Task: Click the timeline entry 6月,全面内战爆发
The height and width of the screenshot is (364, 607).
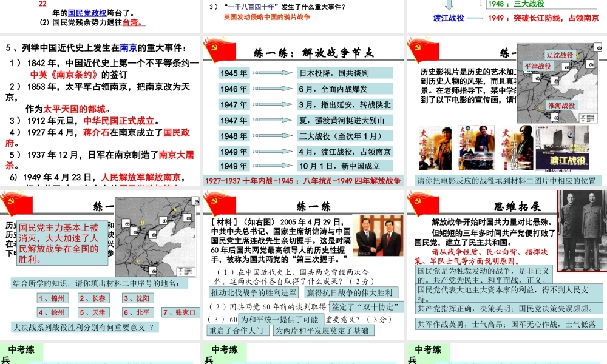Action: tap(345, 89)
